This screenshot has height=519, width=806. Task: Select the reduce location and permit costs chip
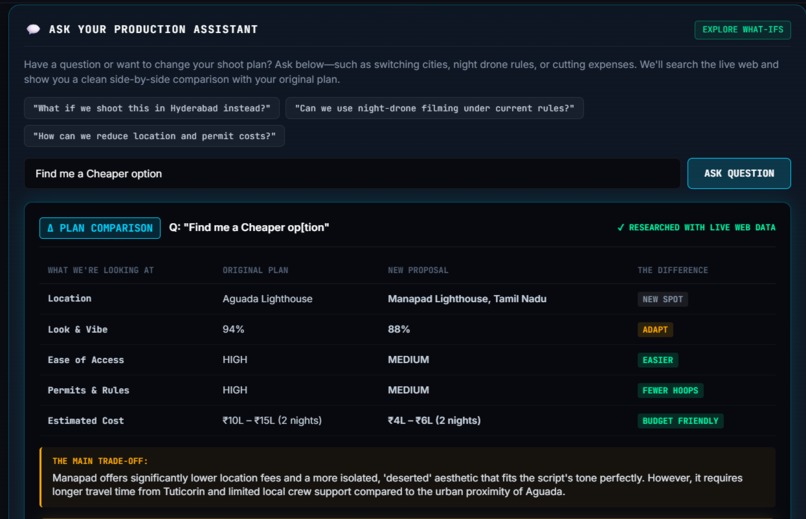coord(154,136)
